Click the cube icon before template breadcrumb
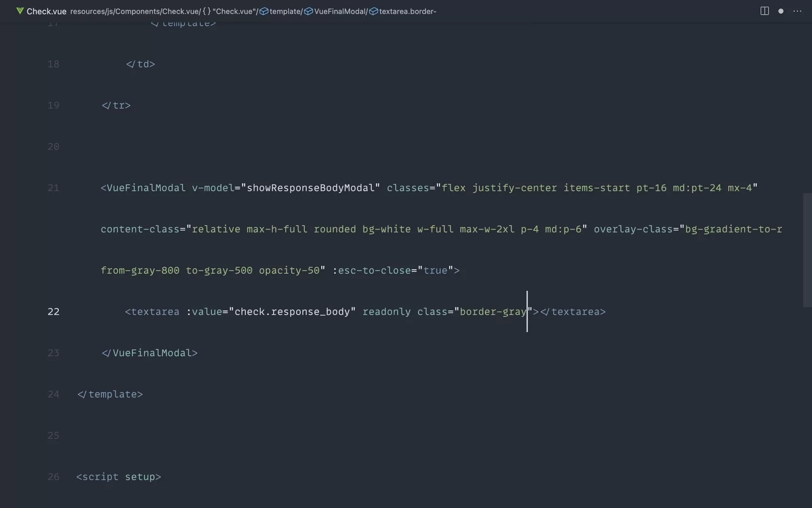 coord(264,11)
